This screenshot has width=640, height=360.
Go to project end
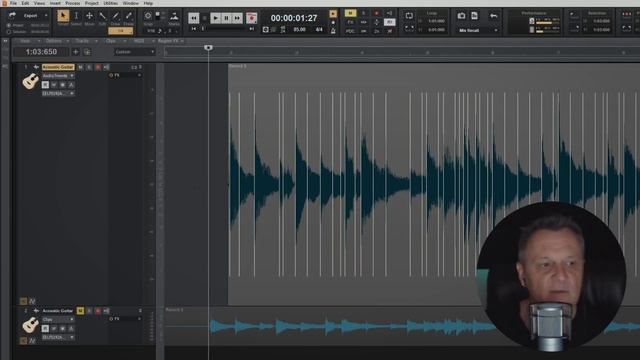click(252, 29)
